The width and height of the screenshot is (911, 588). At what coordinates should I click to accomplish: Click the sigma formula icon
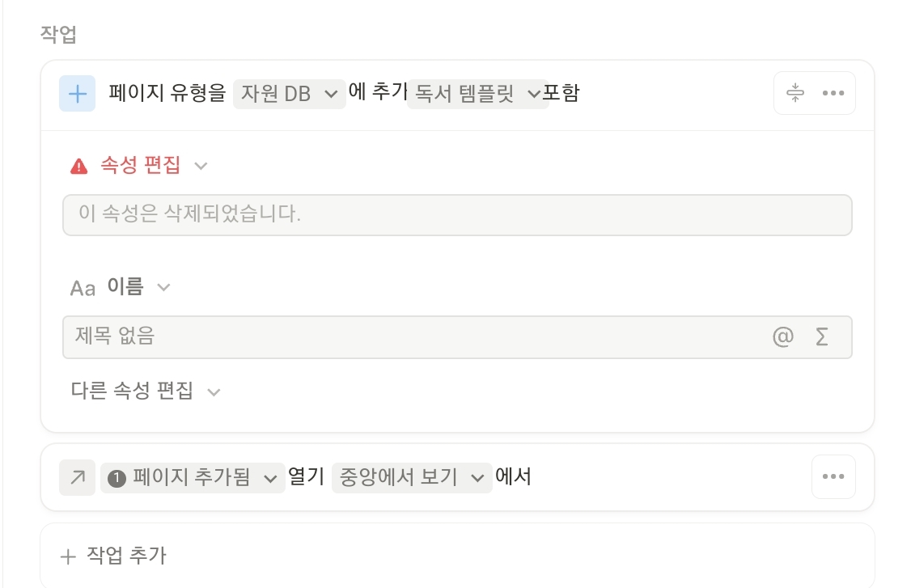point(822,336)
